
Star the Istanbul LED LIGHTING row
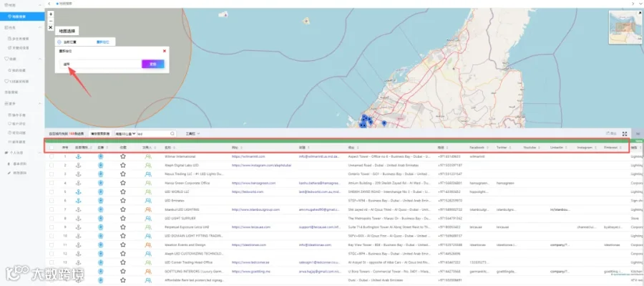123,209
